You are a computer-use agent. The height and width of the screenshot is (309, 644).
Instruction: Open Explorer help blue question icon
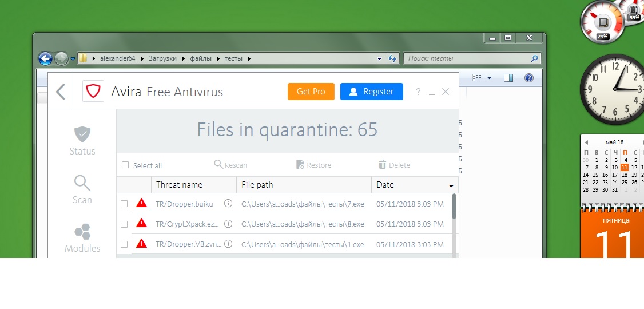point(529,78)
